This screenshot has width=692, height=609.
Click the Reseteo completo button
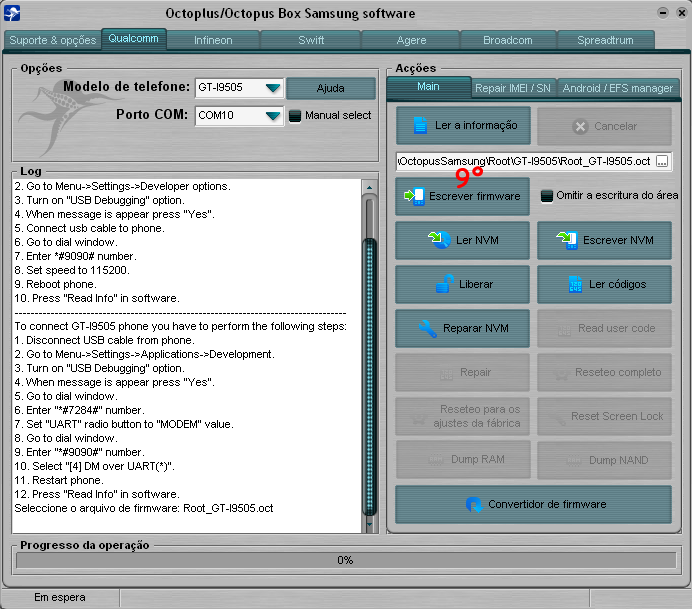point(604,372)
